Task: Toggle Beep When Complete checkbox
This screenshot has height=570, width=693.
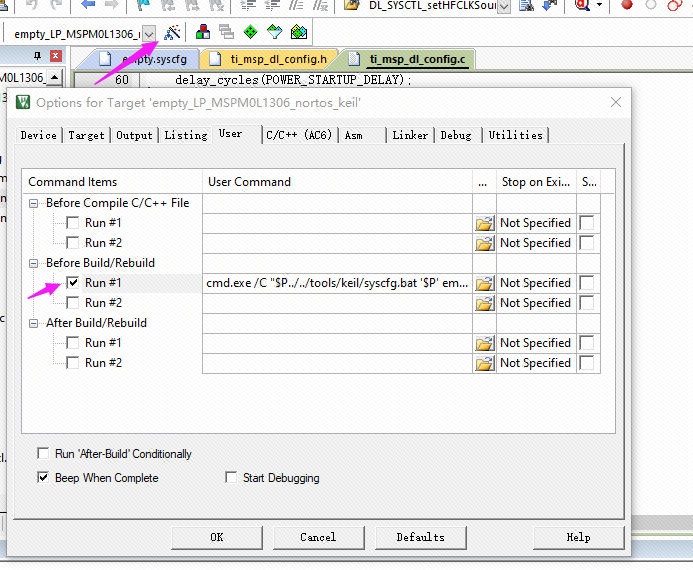Action: point(43,478)
